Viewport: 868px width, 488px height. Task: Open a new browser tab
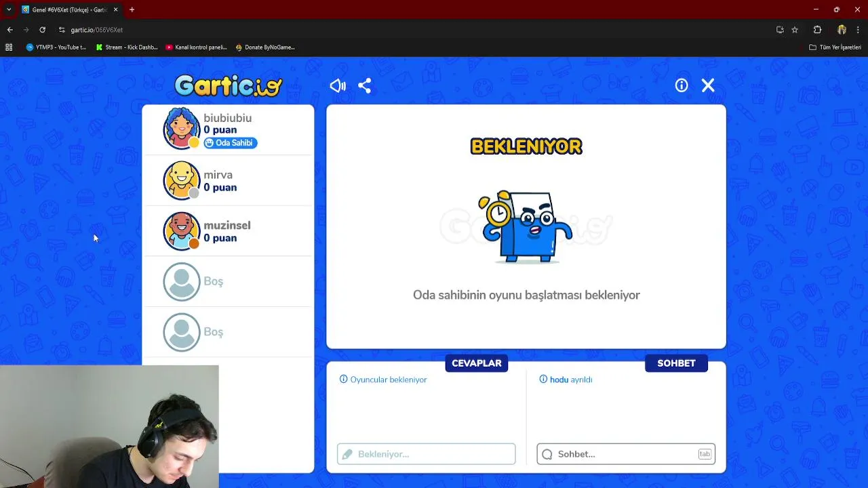click(x=132, y=9)
